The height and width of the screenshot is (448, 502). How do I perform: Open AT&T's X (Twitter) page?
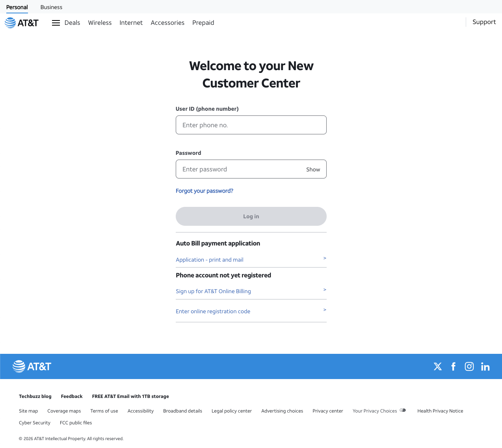tap(438, 366)
